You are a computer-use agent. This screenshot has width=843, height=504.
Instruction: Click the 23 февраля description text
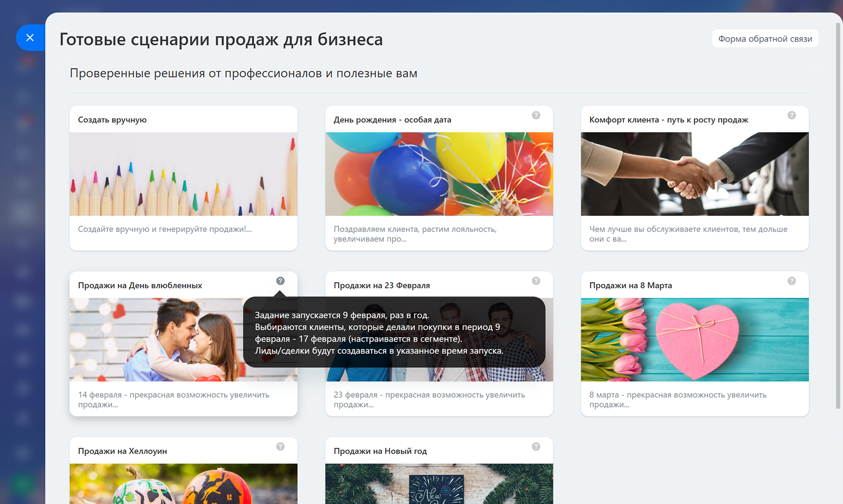(429, 400)
